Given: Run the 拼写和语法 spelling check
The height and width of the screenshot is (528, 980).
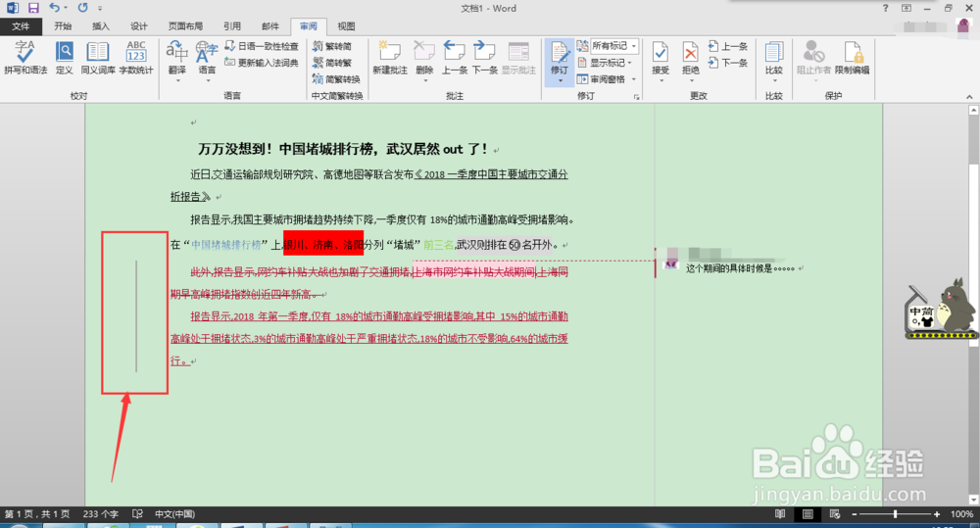Looking at the screenshot, I should [25, 58].
